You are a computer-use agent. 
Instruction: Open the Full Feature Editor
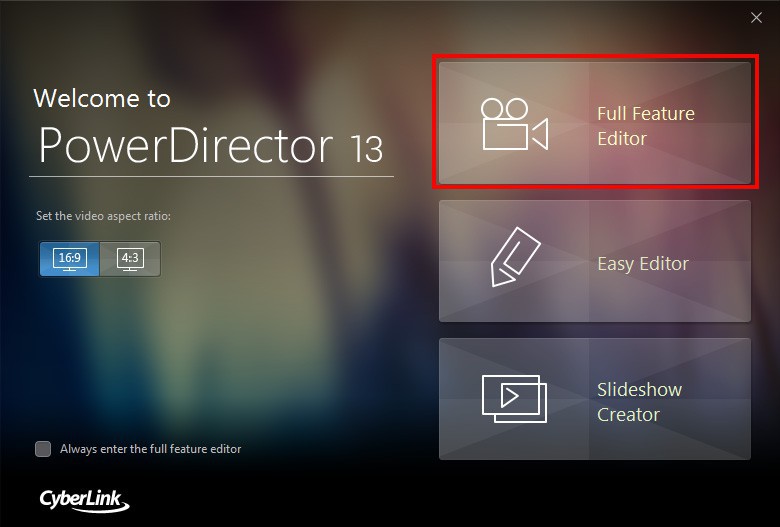click(x=594, y=123)
